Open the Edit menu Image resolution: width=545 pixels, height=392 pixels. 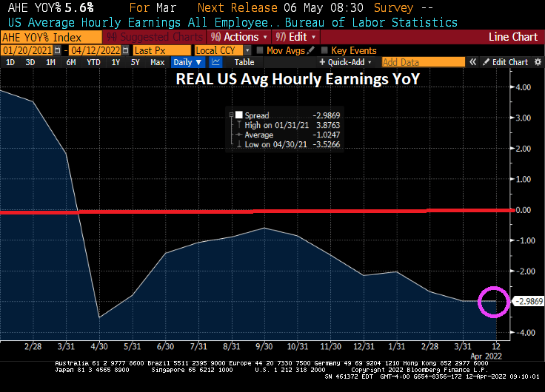(296, 36)
